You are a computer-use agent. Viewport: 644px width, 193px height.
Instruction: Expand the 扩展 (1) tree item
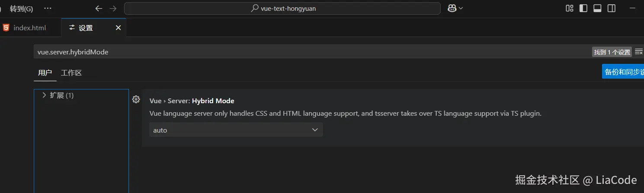(44, 95)
